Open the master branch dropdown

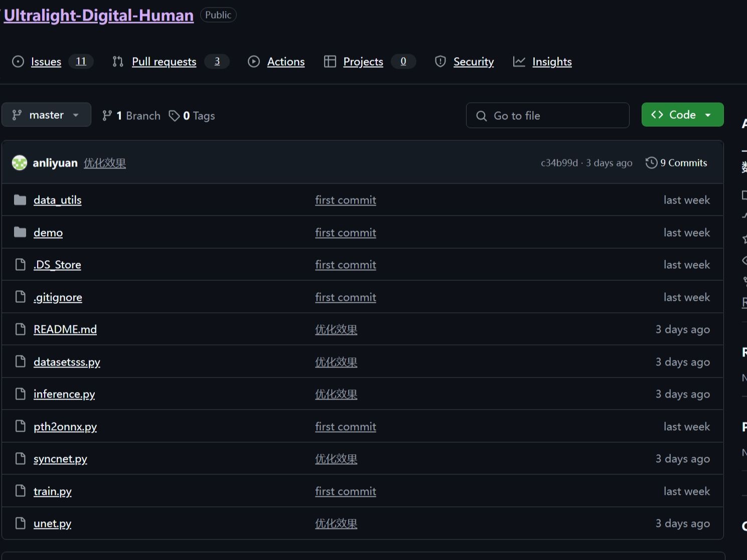tap(46, 115)
